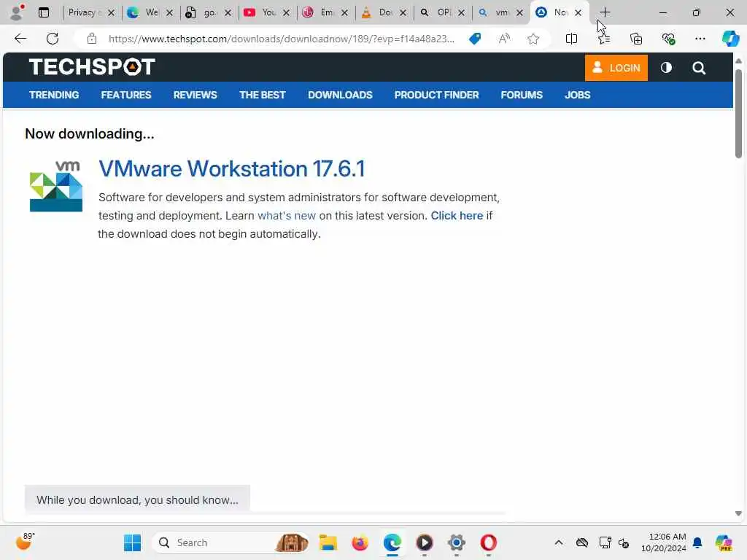Open the Copilot sidebar icon

point(730,39)
